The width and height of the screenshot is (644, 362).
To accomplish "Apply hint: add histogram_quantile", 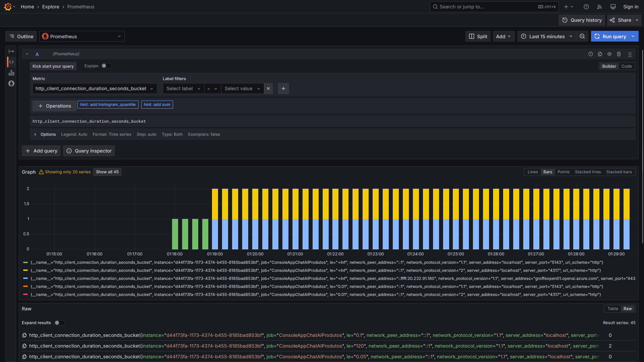I will (x=108, y=105).
